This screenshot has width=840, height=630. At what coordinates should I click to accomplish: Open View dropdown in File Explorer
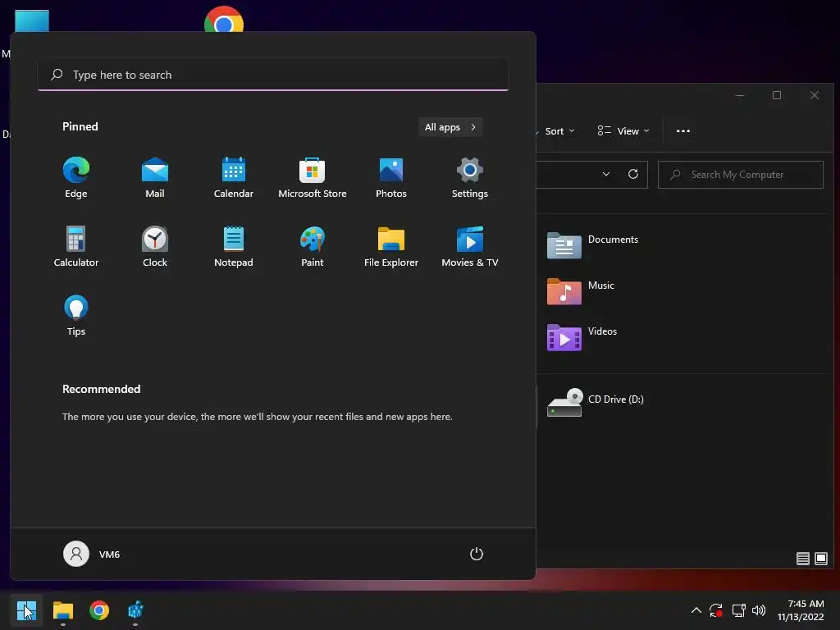click(x=623, y=131)
